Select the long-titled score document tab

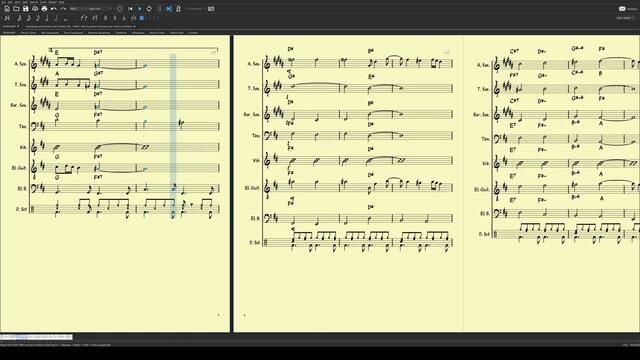[x=78, y=26]
